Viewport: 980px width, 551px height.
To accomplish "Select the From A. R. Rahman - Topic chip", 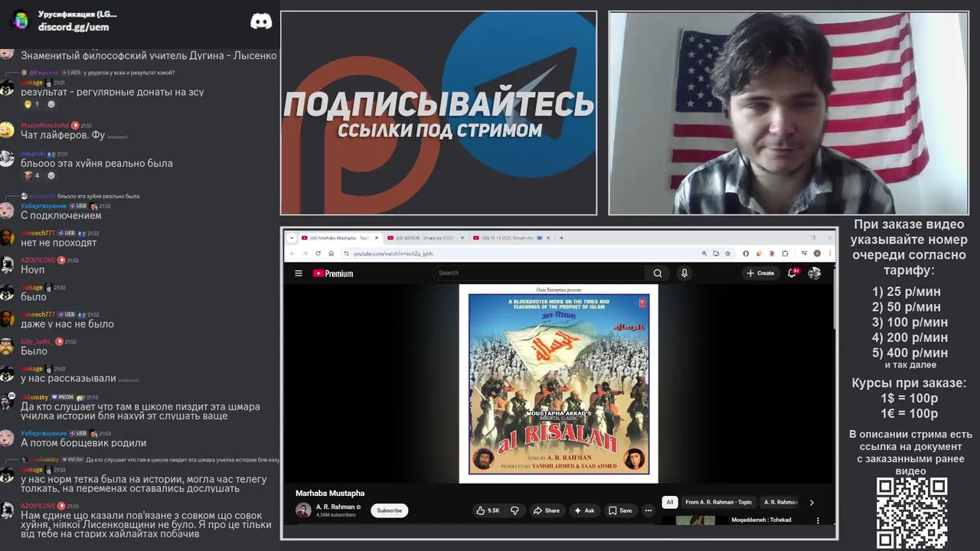I will pos(718,502).
